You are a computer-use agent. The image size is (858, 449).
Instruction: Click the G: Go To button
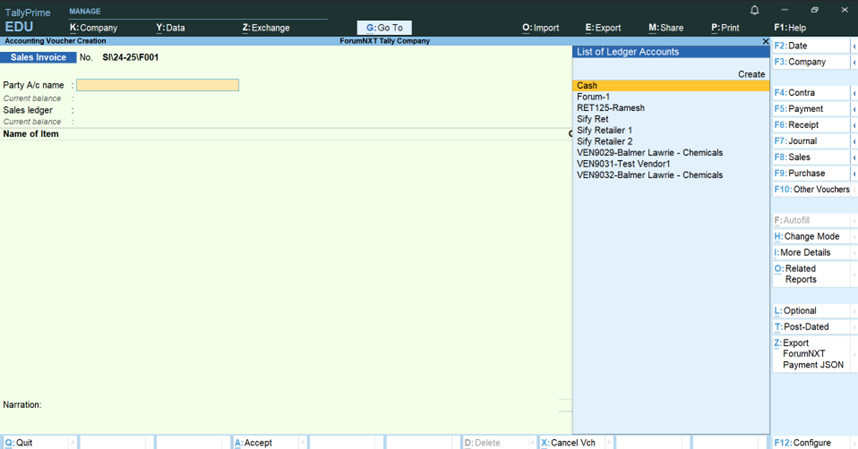pyautogui.click(x=384, y=28)
